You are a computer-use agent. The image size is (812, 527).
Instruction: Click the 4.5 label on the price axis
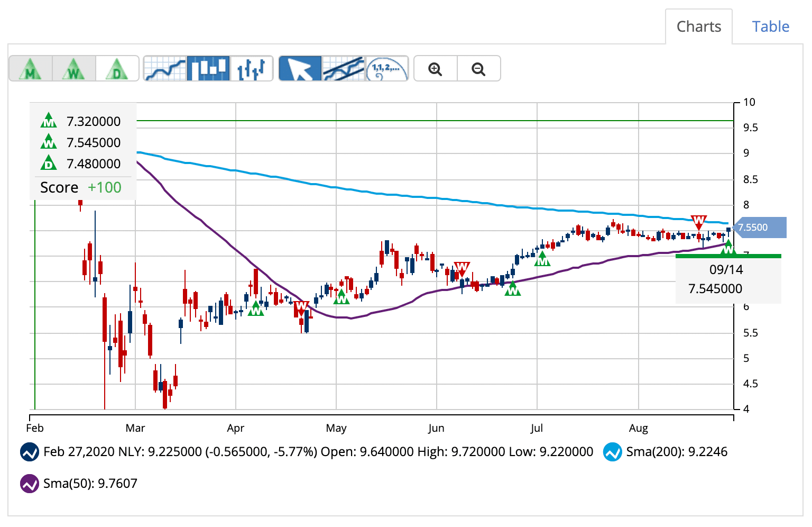751,384
